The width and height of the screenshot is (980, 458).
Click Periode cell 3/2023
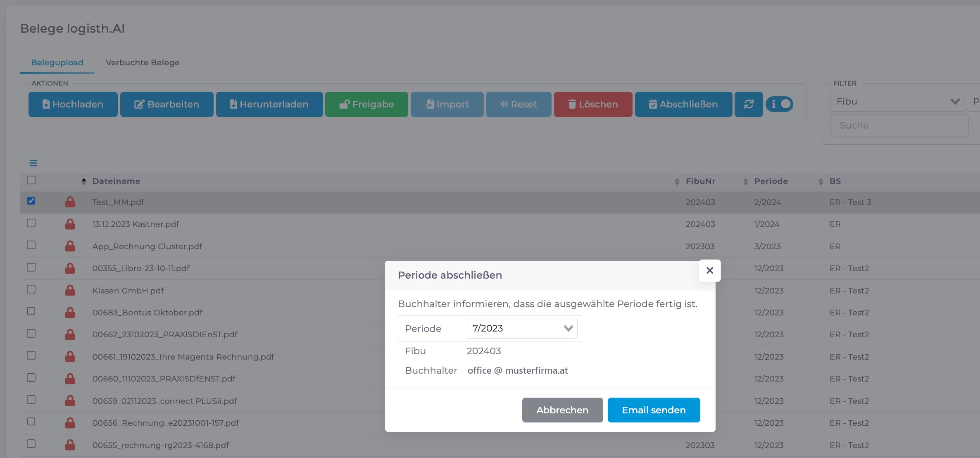767,246
